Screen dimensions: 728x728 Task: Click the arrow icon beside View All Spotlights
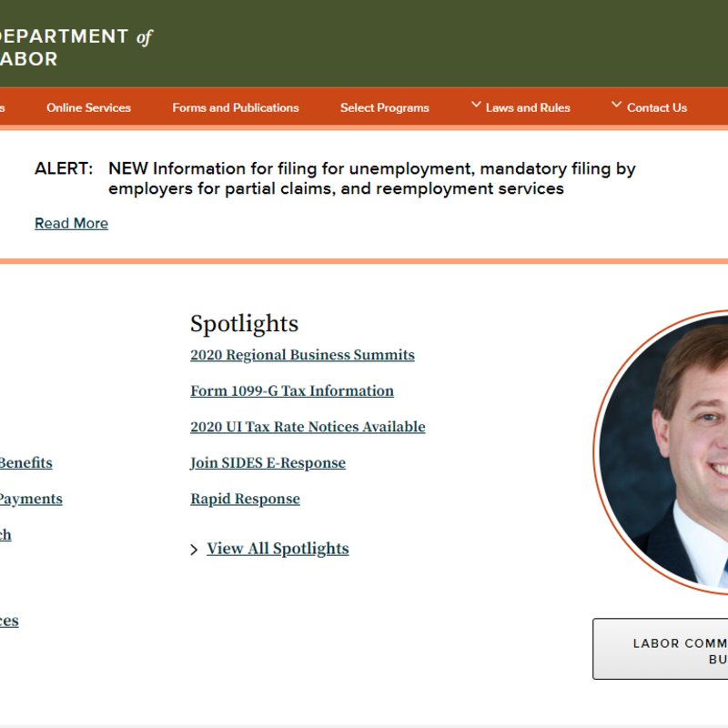pos(194,550)
